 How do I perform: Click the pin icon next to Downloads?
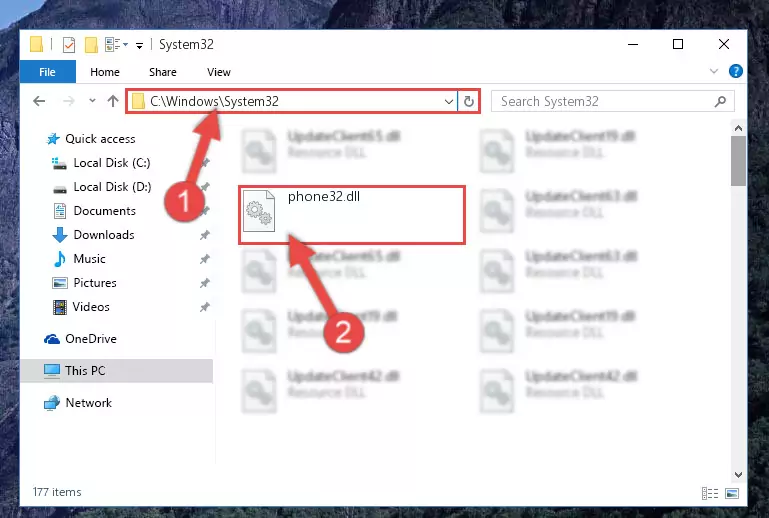(x=205, y=235)
